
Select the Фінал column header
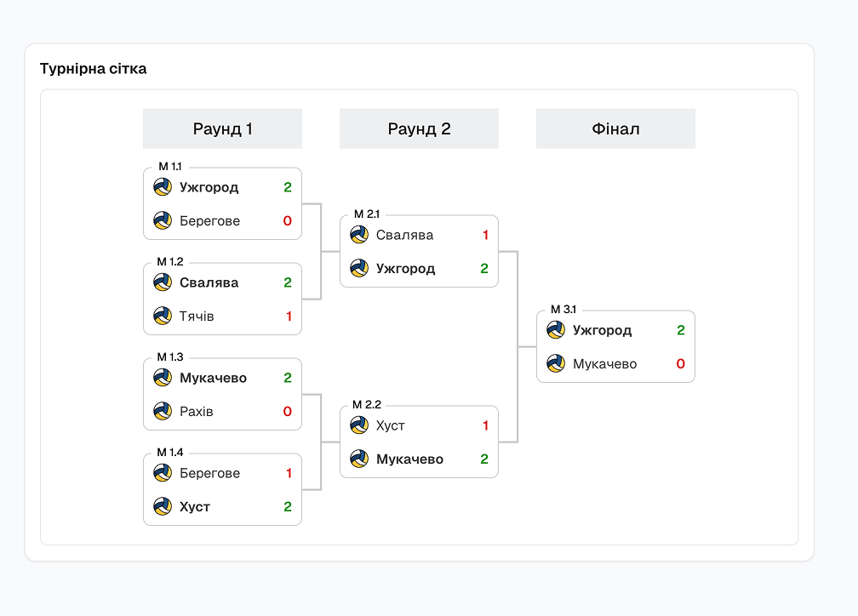(x=615, y=129)
